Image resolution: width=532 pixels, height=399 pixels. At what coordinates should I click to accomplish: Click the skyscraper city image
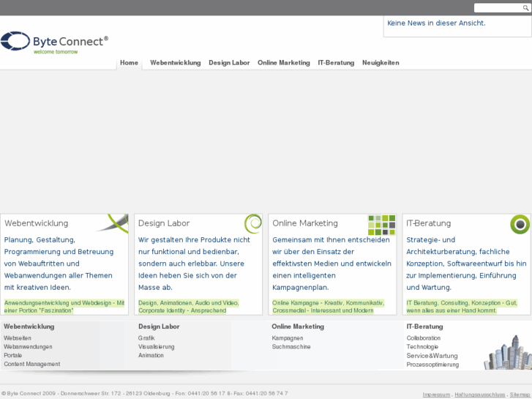coord(508,352)
